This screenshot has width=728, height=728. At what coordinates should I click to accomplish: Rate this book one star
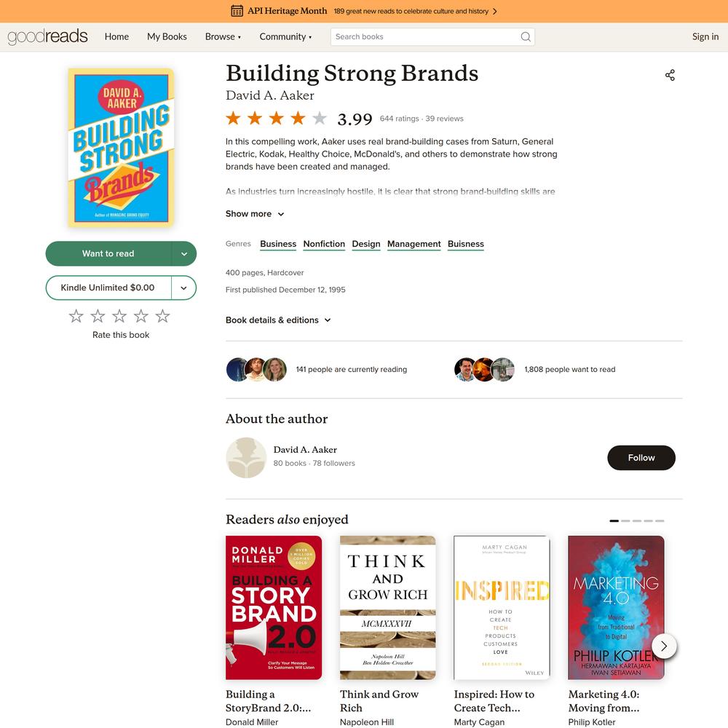click(76, 316)
